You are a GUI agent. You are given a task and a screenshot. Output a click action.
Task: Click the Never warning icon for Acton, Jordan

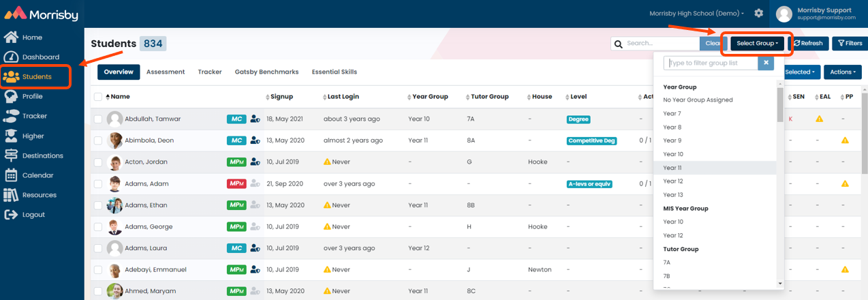pos(327,162)
